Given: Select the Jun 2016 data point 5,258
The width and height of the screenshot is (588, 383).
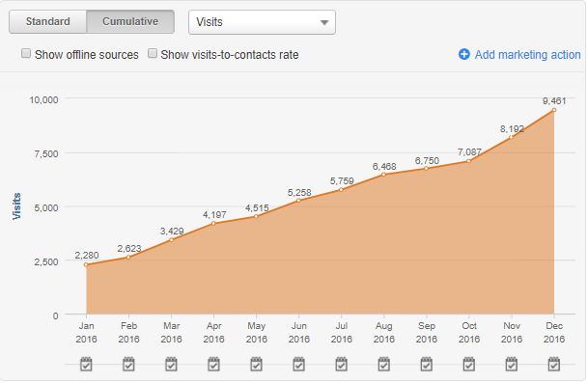Looking at the screenshot, I should click(299, 201).
